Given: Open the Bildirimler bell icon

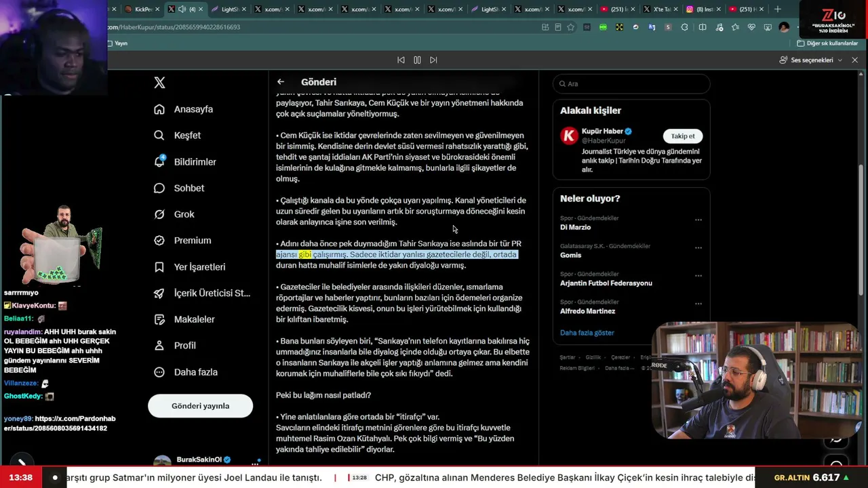Looking at the screenshot, I should coord(159,161).
